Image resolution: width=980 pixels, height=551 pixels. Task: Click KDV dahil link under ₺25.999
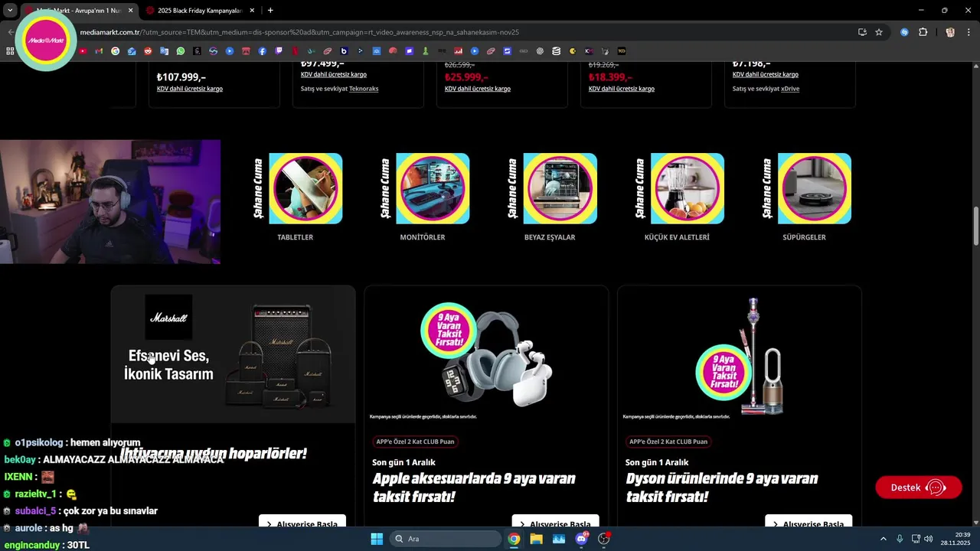[478, 89]
